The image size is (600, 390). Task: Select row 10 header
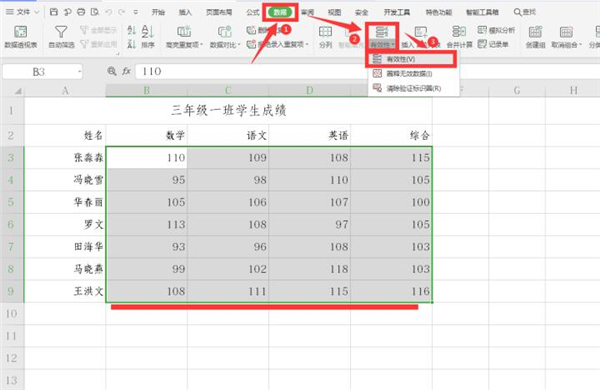[11, 313]
